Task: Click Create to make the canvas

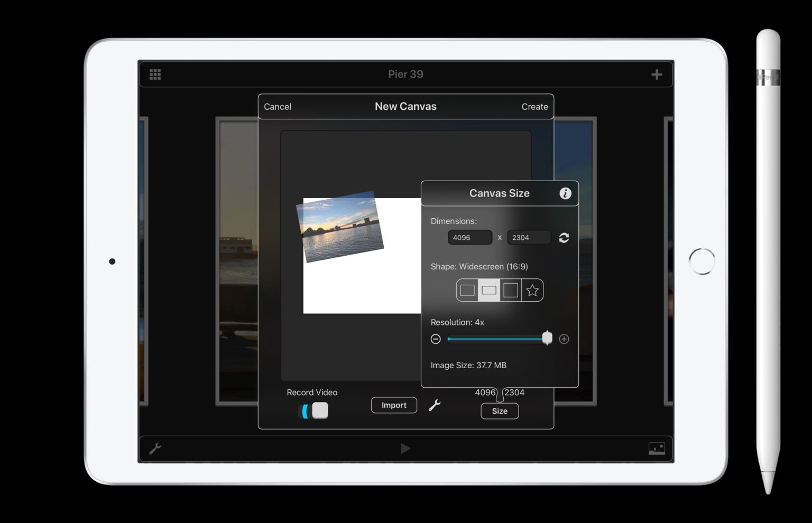Action: click(534, 107)
